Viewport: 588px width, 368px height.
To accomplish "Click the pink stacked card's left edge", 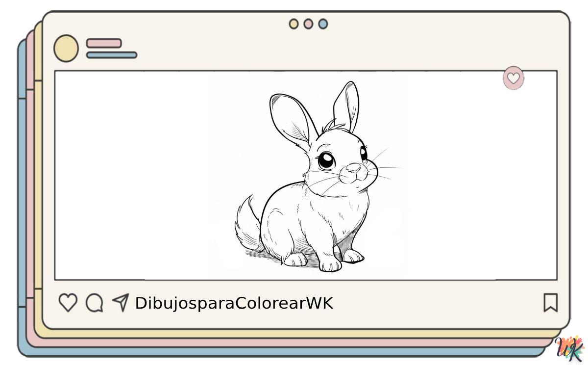I will point(30,196).
